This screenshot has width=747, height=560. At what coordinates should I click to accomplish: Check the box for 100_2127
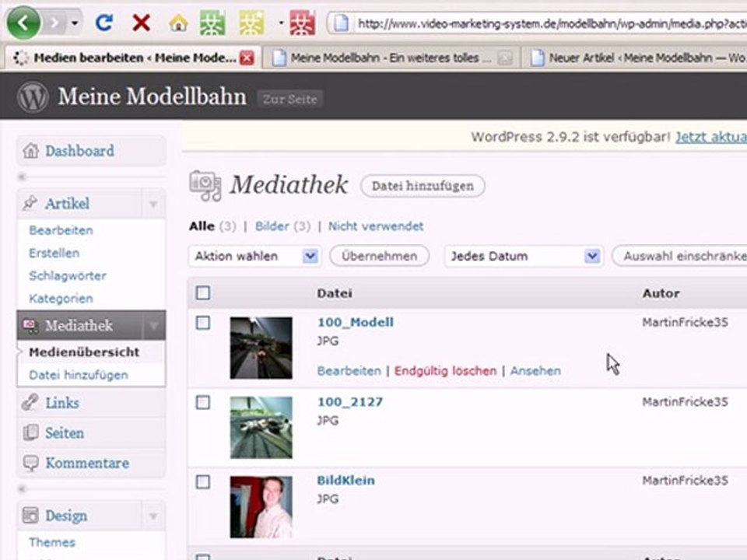coord(203,403)
